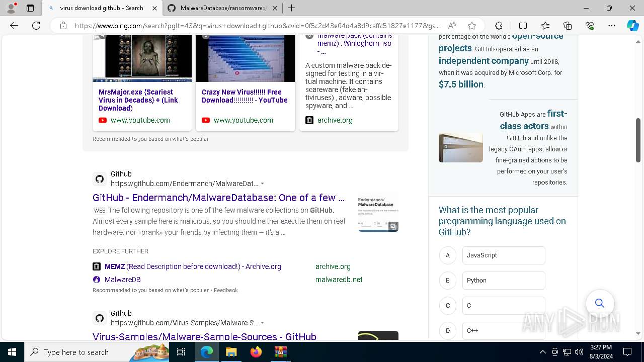Open WinRAR from the taskbar
Image resolution: width=644 pixels, height=362 pixels.
280,352
